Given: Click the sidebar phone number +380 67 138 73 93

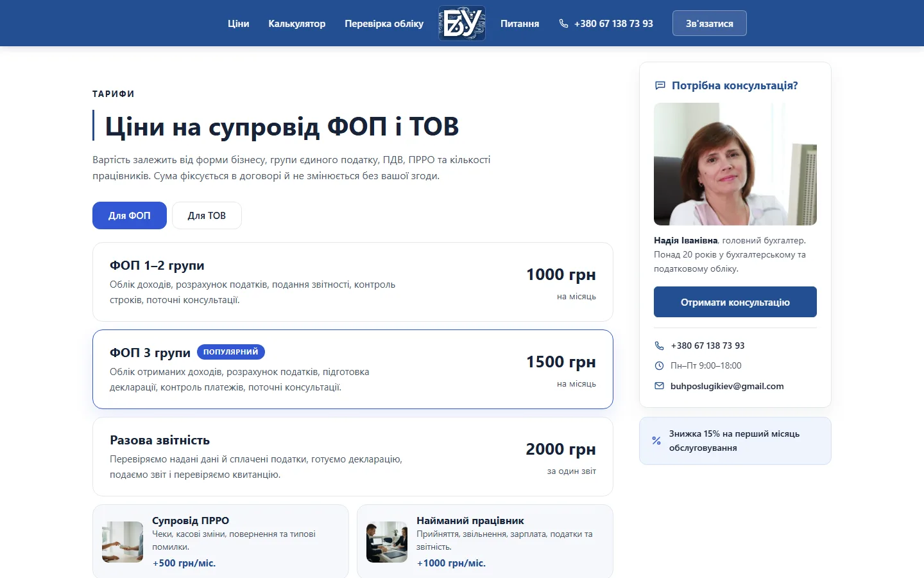Looking at the screenshot, I should pyautogui.click(x=707, y=346).
